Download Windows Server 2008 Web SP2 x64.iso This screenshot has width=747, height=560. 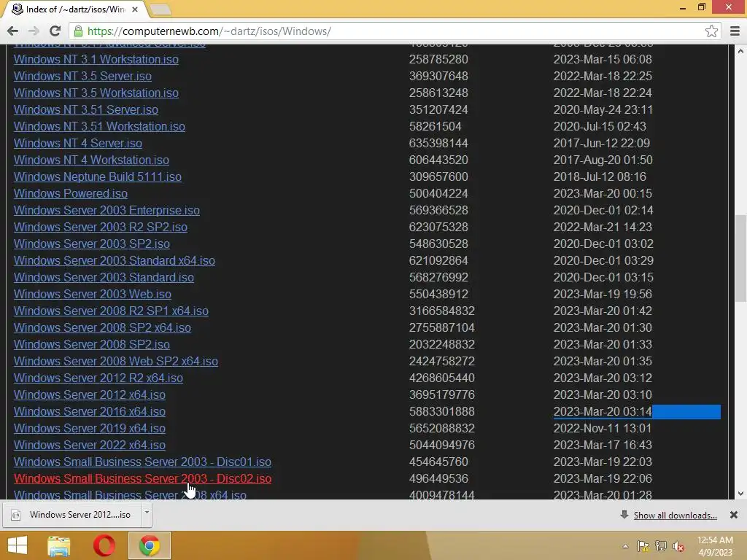(x=116, y=361)
